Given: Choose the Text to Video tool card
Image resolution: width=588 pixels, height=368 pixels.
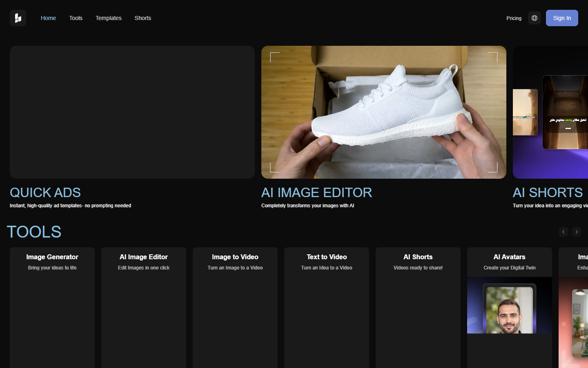Looking at the screenshot, I should (327, 307).
